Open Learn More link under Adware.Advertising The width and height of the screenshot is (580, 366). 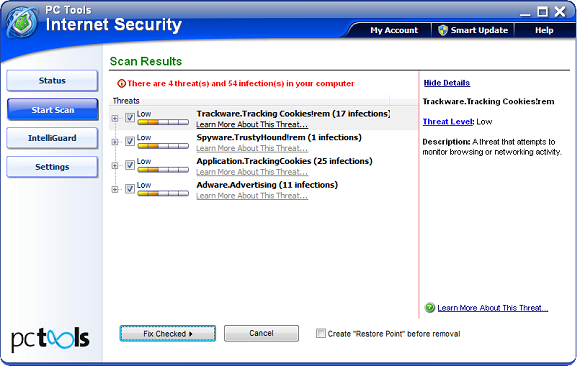[252, 196]
